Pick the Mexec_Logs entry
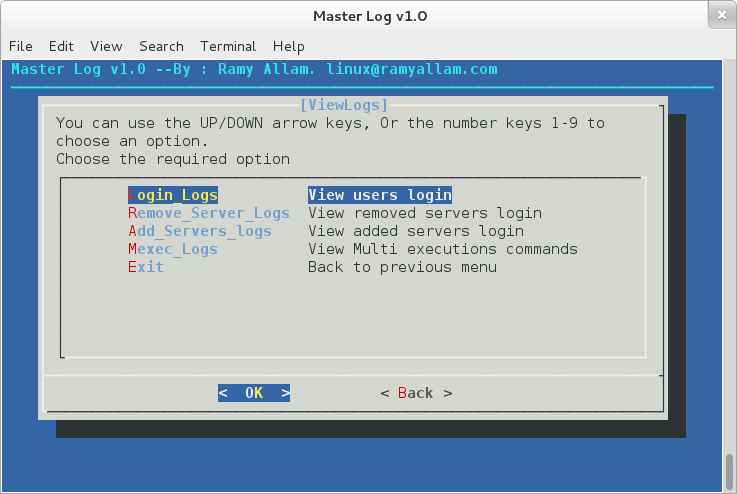Image resolution: width=737 pixels, height=494 pixels. pos(173,249)
